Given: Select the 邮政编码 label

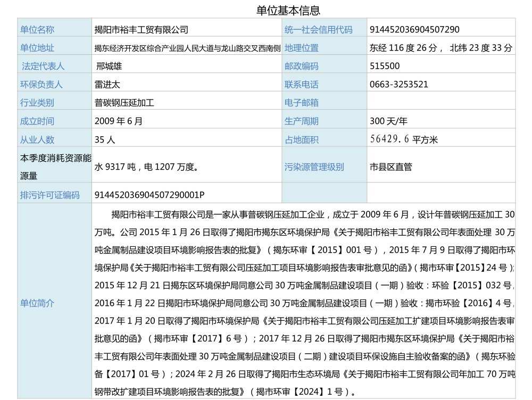Looking at the screenshot, I should click(301, 66).
